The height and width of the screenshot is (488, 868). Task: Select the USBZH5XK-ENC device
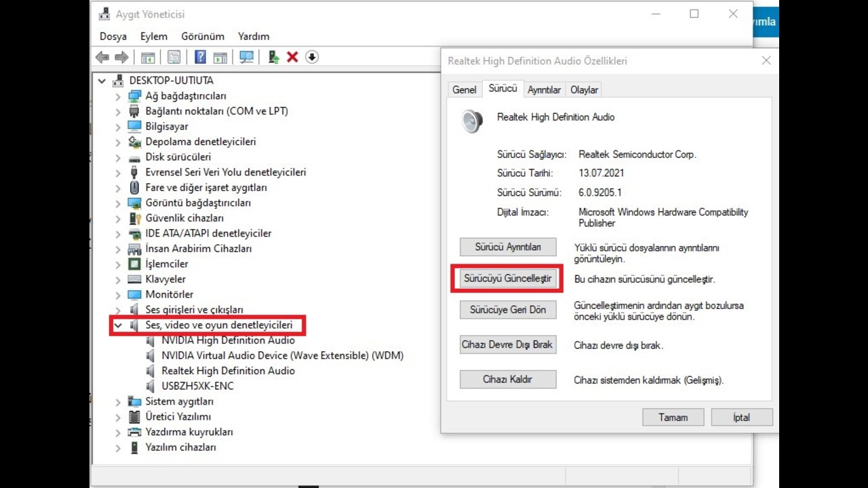click(x=197, y=386)
